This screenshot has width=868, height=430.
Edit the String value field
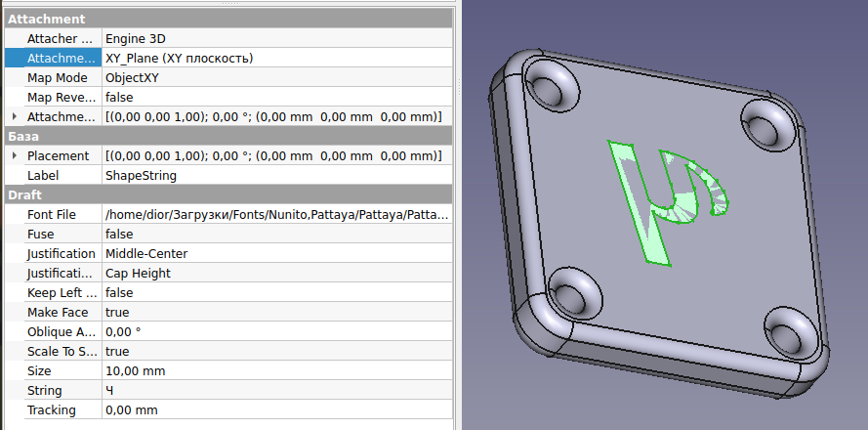pyautogui.click(x=276, y=390)
